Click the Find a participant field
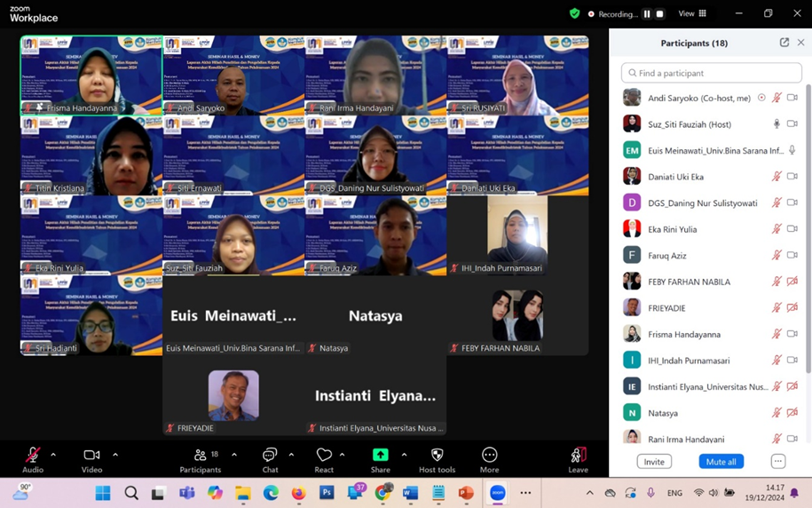 pyautogui.click(x=712, y=73)
